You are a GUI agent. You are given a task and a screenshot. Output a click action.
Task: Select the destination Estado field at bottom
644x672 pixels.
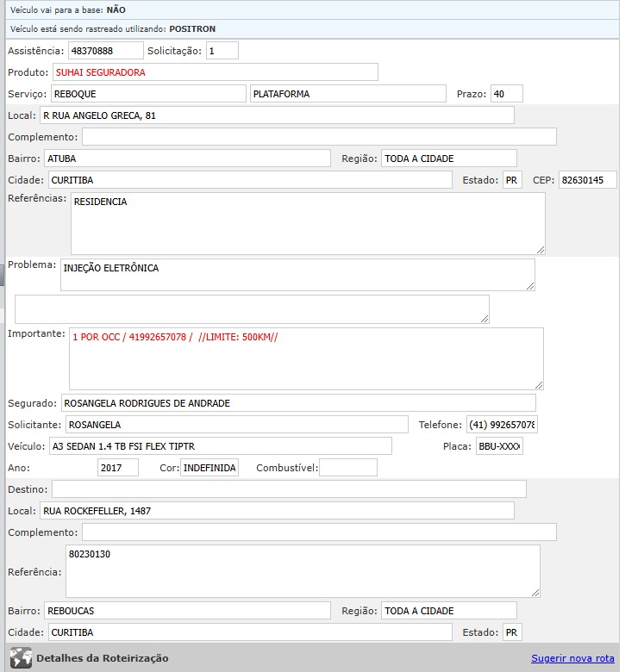click(512, 632)
